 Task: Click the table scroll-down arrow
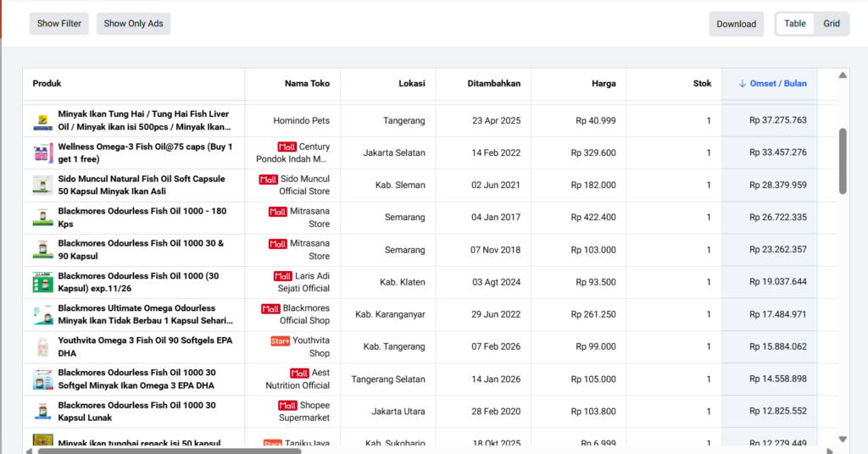click(843, 439)
